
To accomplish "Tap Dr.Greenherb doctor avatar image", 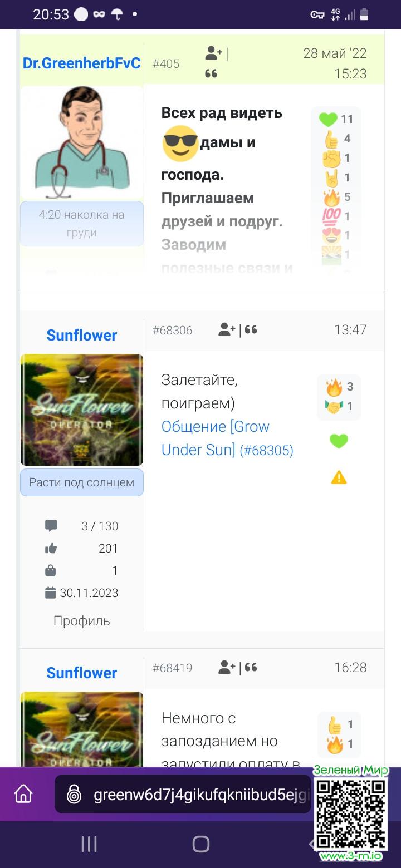I will (x=82, y=143).
